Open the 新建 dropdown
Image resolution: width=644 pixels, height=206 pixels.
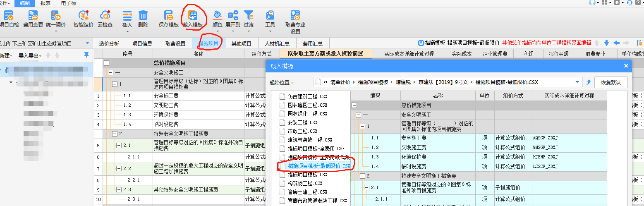pyautogui.click(x=6, y=55)
